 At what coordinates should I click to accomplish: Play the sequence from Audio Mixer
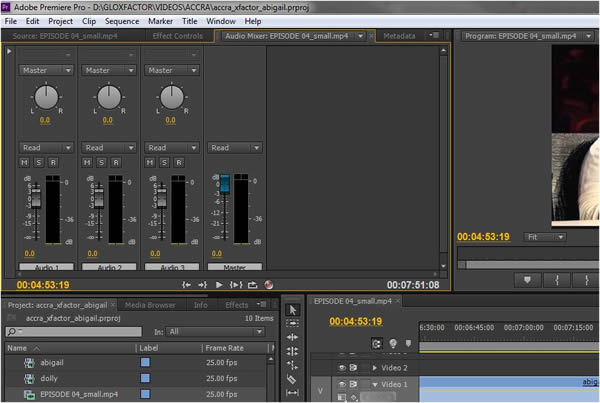pyautogui.click(x=219, y=285)
